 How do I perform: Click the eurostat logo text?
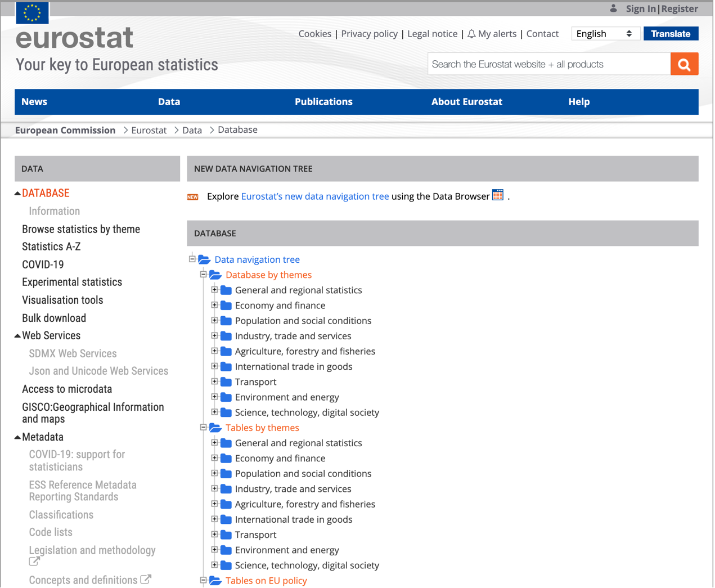74,38
